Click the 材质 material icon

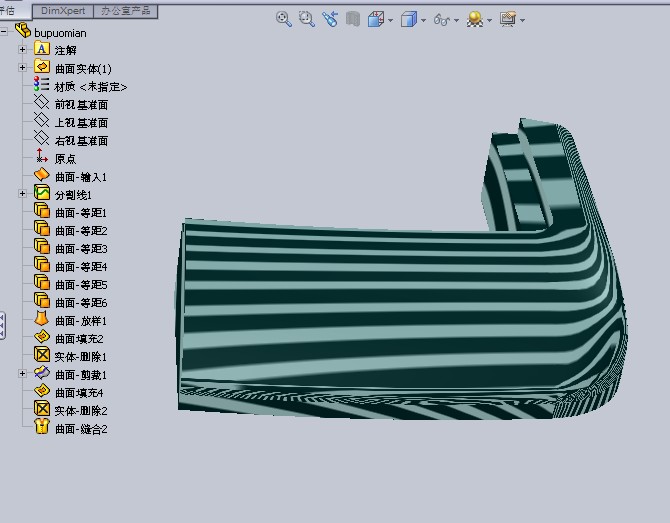tap(41, 84)
